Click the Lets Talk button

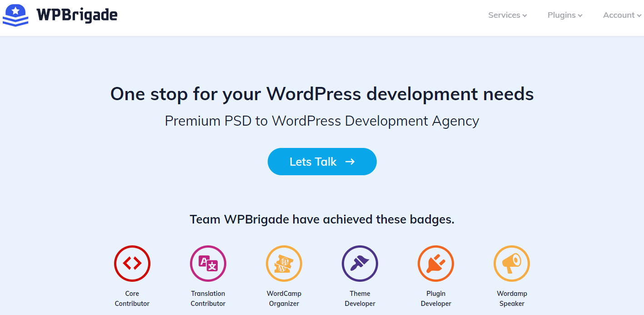(322, 162)
